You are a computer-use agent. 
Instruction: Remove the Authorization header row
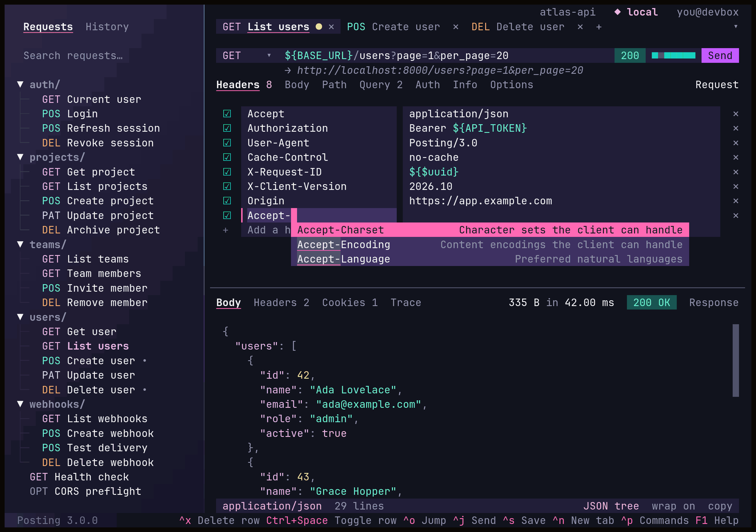(x=736, y=129)
